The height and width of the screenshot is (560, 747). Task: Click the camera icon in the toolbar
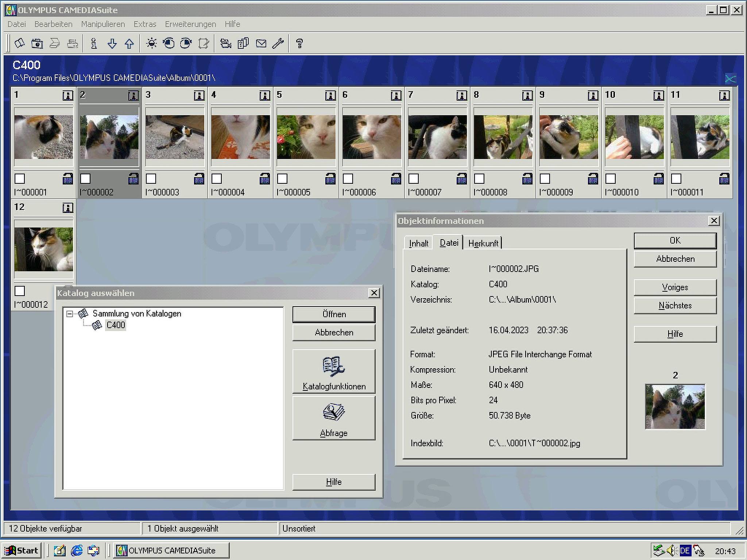[x=37, y=43]
